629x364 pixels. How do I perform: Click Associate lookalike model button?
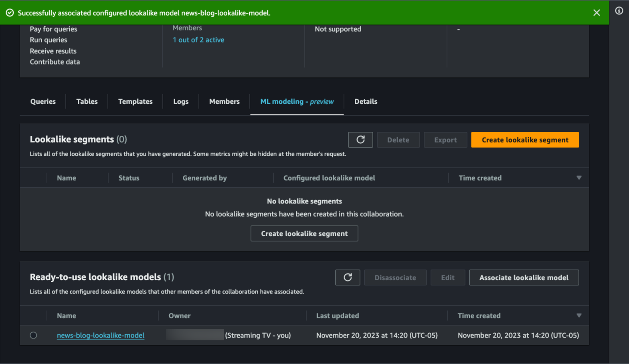coord(524,278)
